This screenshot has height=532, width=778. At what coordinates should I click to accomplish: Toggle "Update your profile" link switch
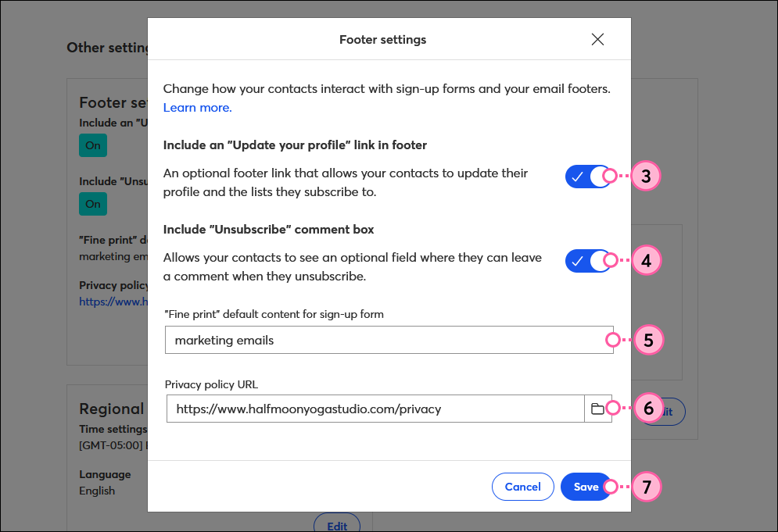pyautogui.click(x=587, y=177)
